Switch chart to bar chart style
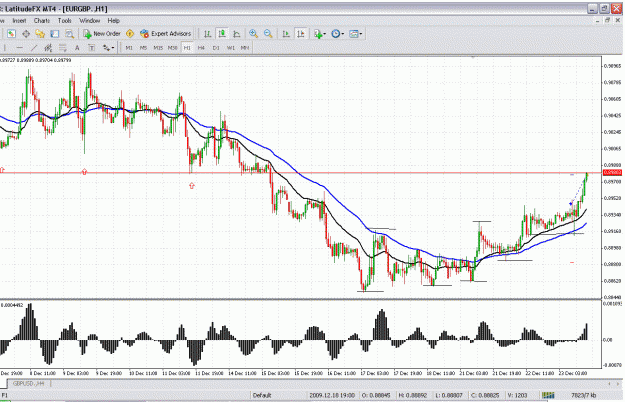 208,34
